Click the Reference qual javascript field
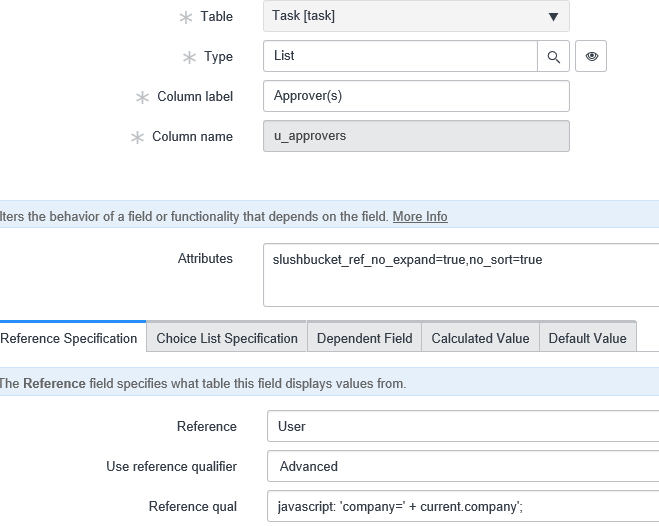Screen dimensions: 659x526 click(x=462, y=506)
